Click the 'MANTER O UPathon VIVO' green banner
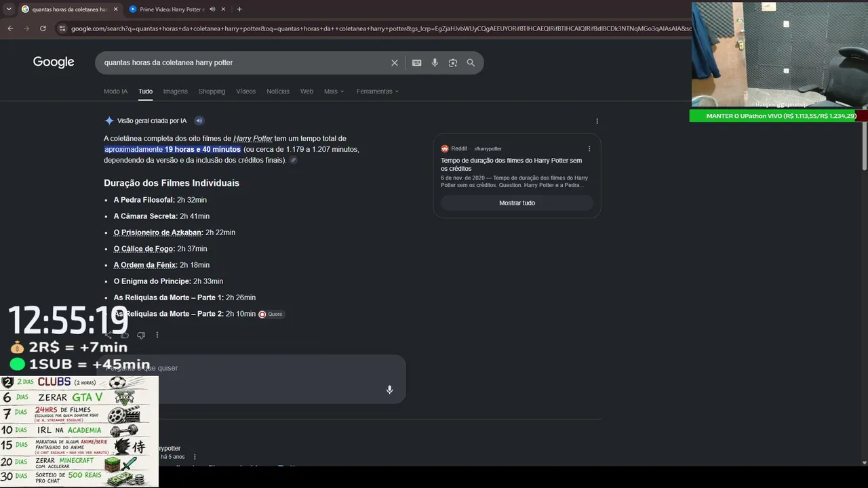Viewport: 868px width, 488px height. coord(778,116)
